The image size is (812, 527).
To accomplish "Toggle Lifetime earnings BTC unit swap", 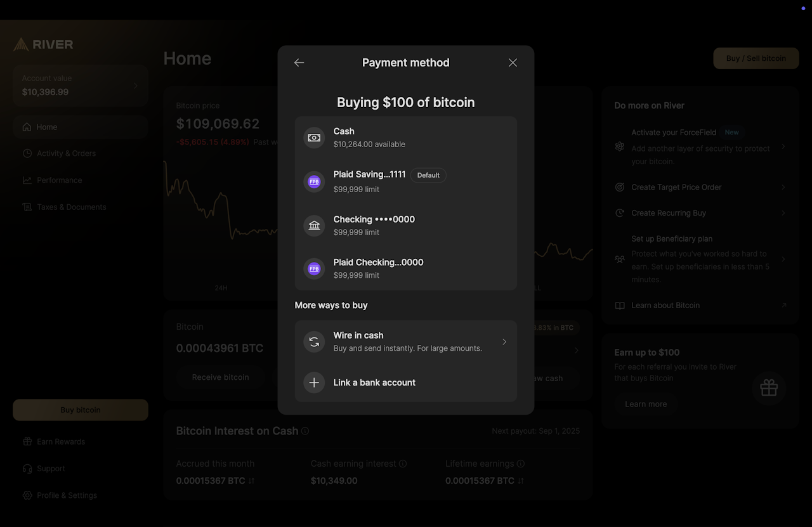I will (x=521, y=481).
